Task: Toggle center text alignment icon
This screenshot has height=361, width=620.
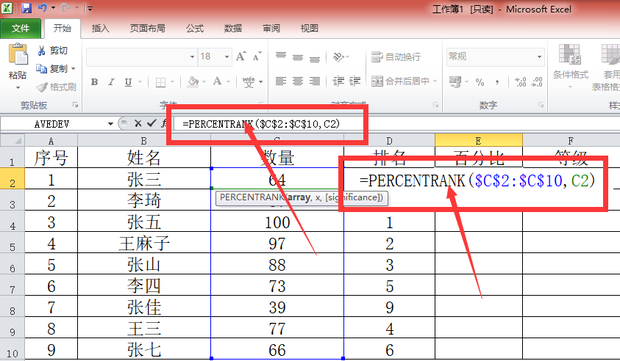Action: click(x=298, y=81)
